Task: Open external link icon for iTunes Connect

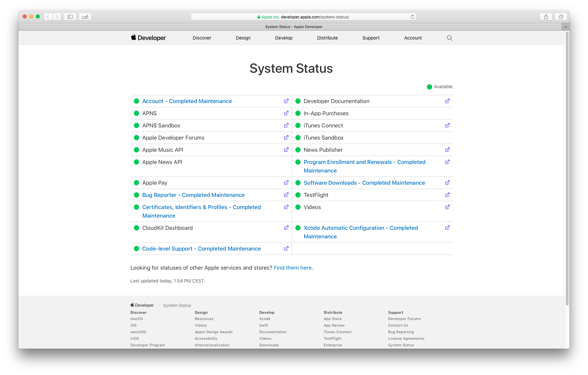Action: (447, 125)
